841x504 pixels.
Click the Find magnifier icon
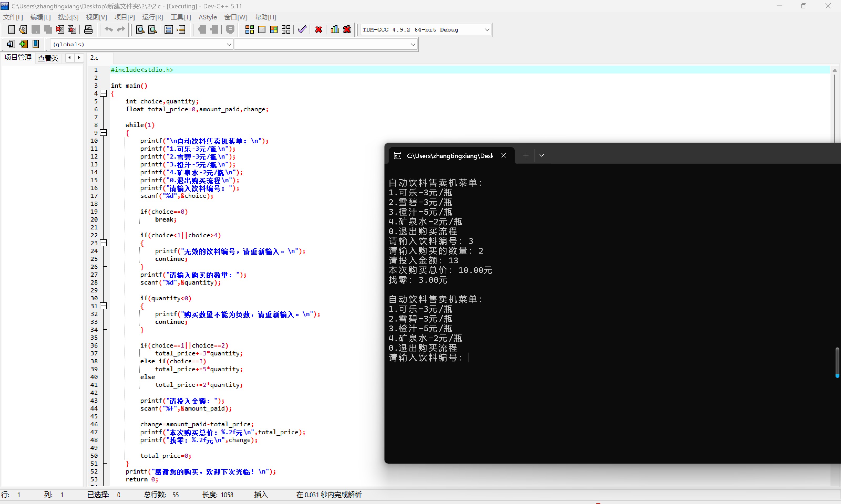pyautogui.click(x=140, y=30)
